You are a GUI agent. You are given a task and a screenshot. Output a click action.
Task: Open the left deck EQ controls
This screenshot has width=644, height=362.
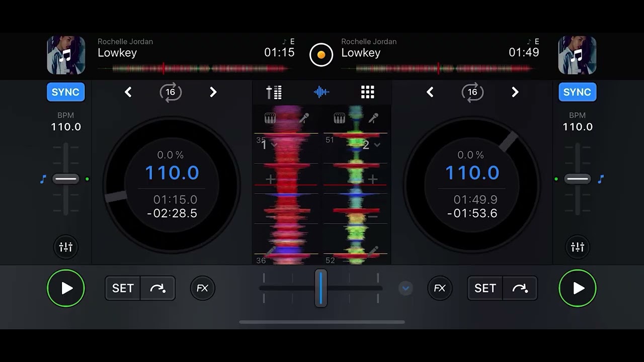click(x=66, y=247)
